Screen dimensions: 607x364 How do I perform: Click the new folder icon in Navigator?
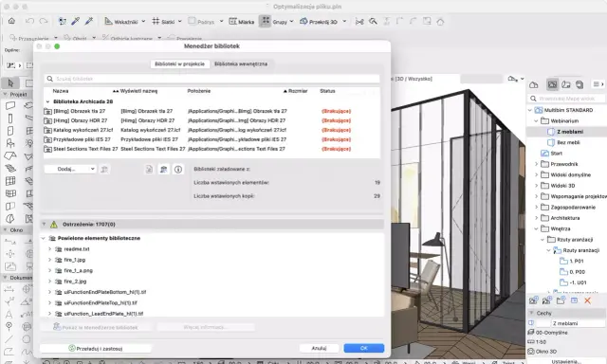[x=561, y=300]
